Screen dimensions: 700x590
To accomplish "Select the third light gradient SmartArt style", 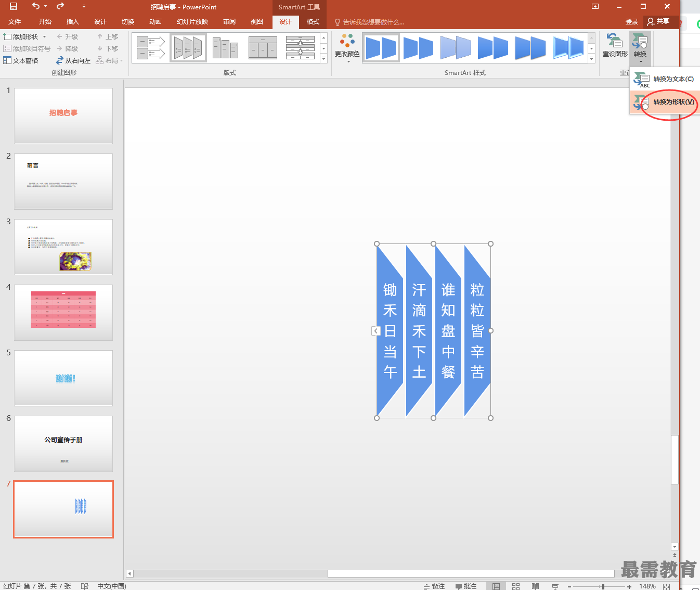I will [456, 48].
